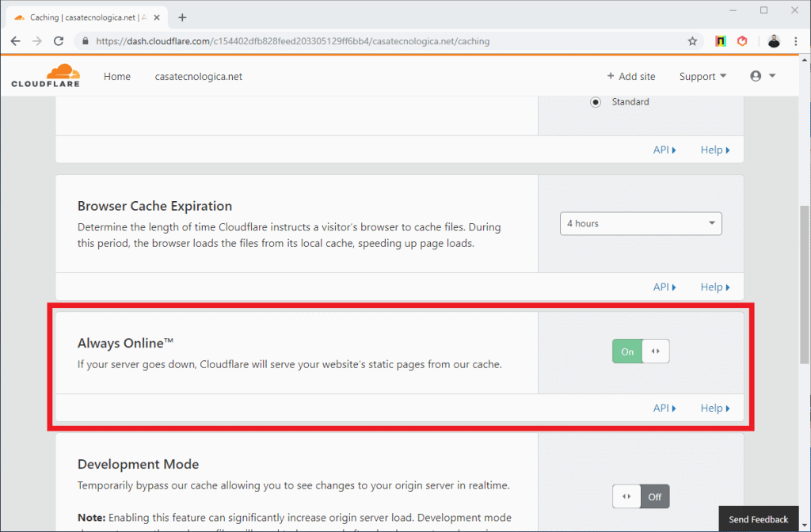Click the browser back arrow icon

pos(15,40)
